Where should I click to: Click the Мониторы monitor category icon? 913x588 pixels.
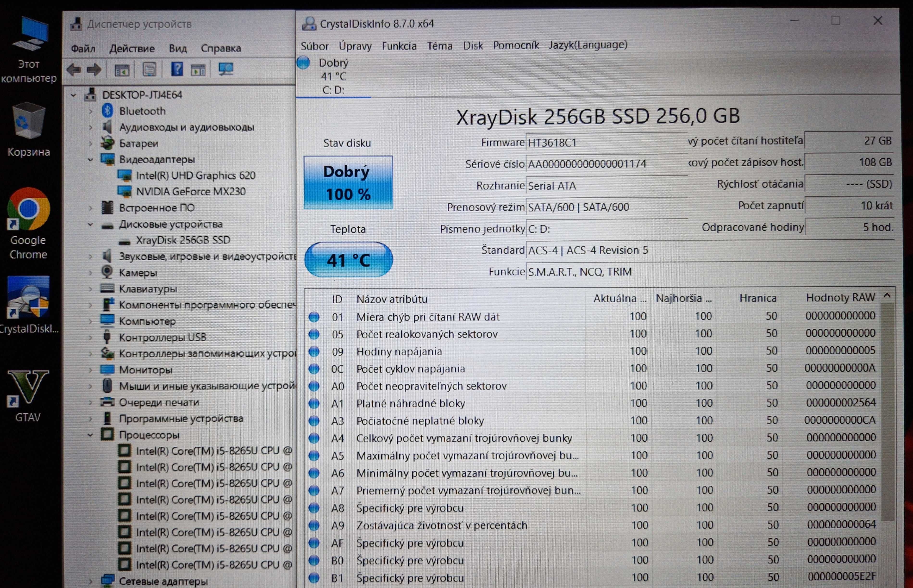[x=107, y=369]
